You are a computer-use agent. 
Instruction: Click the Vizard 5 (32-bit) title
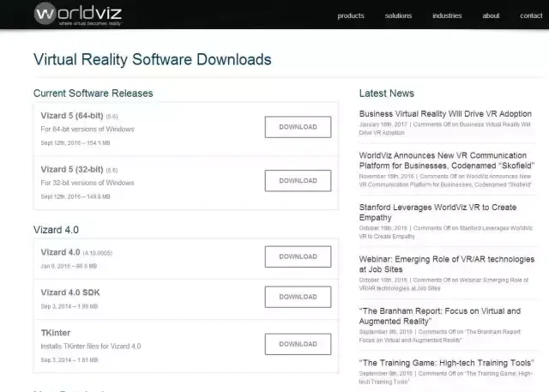coord(72,169)
